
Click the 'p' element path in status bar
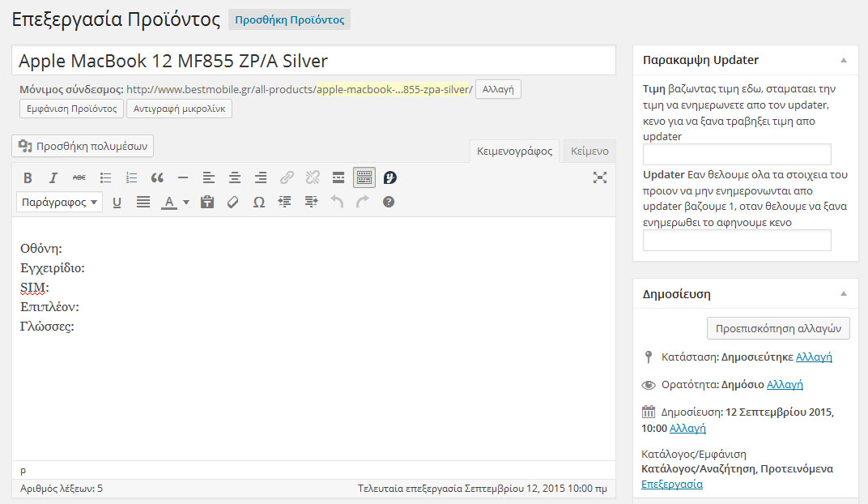pos(23,470)
